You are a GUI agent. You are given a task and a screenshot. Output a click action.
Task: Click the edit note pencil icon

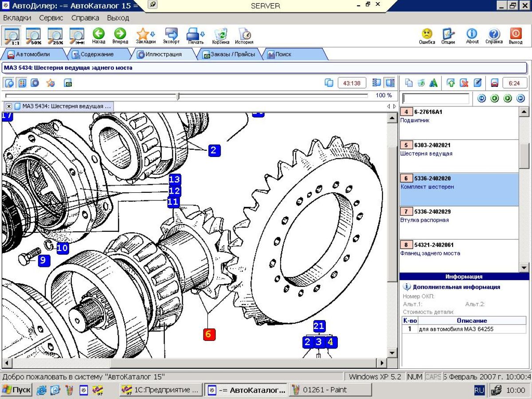click(477, 83)
